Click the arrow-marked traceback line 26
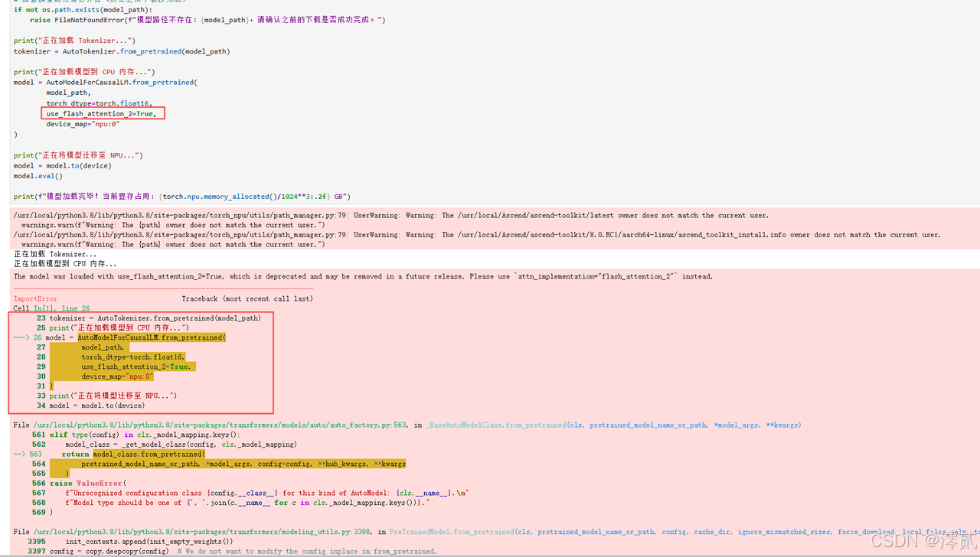 tap(120, 337)
